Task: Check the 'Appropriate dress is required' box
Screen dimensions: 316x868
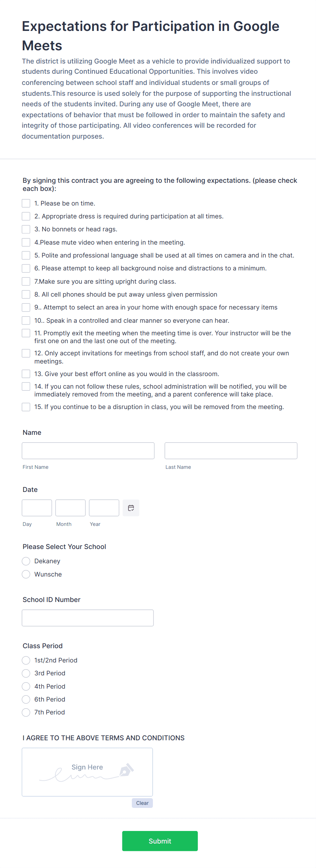Action: (x=26, y=216)
